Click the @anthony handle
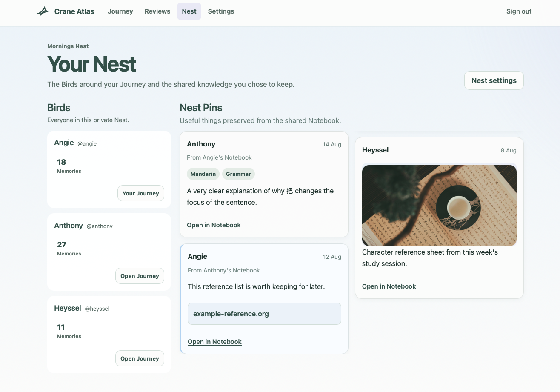The image size is (560, 392). (x=100, y=226)
